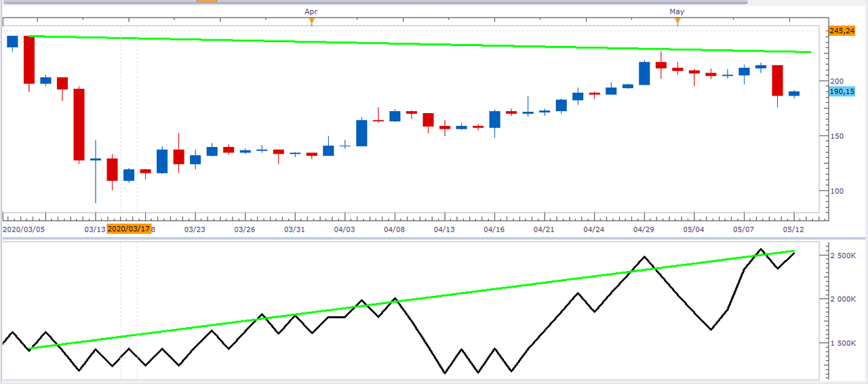Screen dimensions: 868x384
Task: Click the 150 value on price axis
Action: coord(836,136)
